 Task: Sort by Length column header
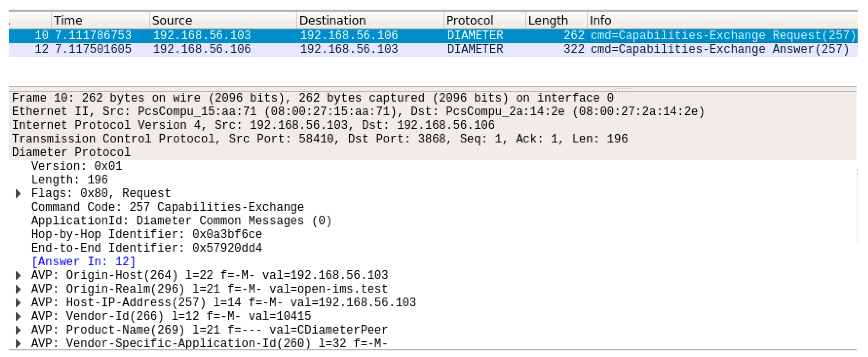tap(556, 20)
